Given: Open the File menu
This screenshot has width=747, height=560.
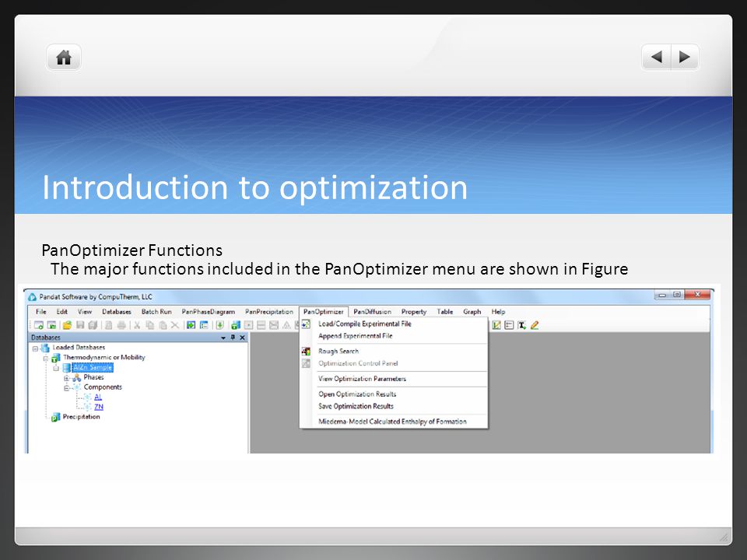Looking at the screenshot, I should pyautogui.click(x=41, y=311).
